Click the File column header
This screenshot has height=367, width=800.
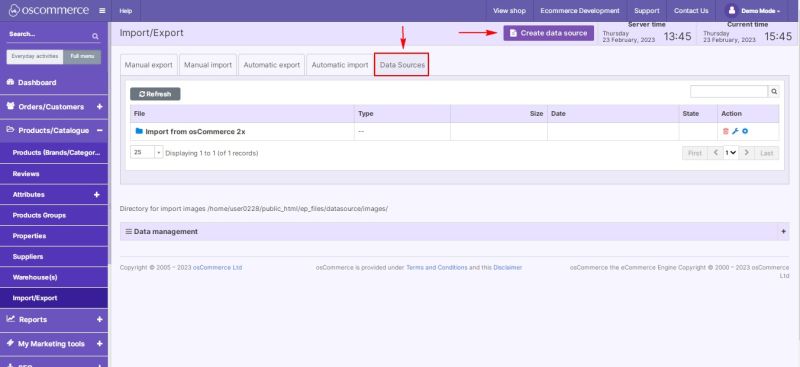click(x=242, y=114)
